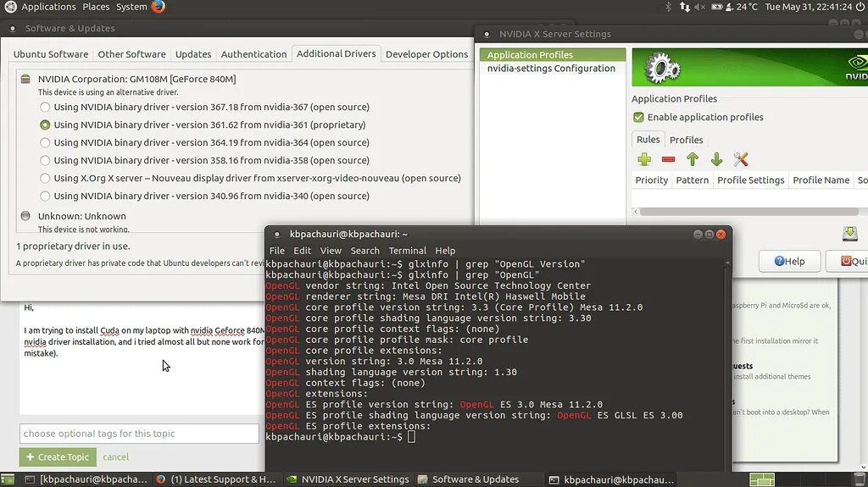Image resolution: width=868 pixels, height=487 pixels.
Task: Select NVIDIA driver version 364.19 radio
Action: (x=45, y=142)
